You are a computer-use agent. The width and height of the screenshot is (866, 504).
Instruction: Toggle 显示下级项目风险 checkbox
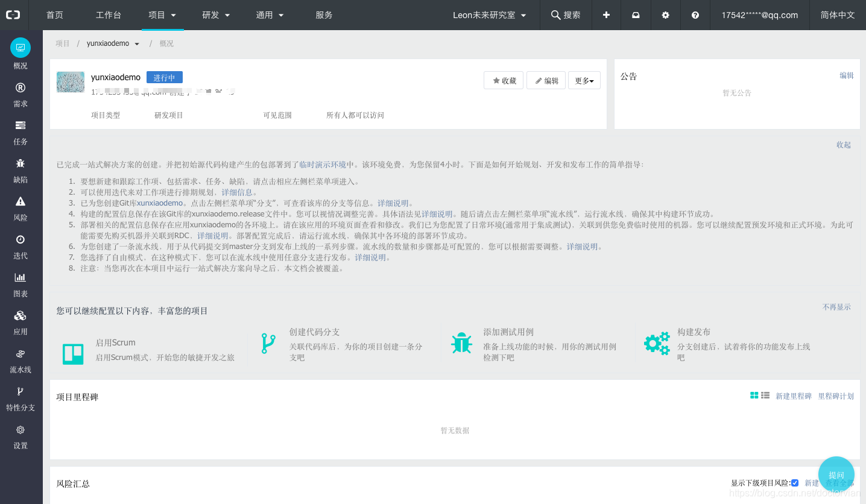point(795,483)
